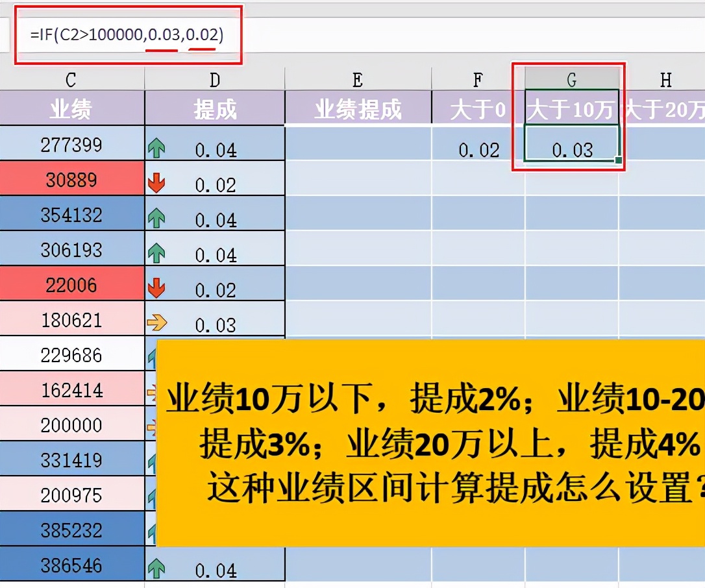Select the cell with value 200000
This screenshot has width=705, height=588.
click(x=72, y=423)
